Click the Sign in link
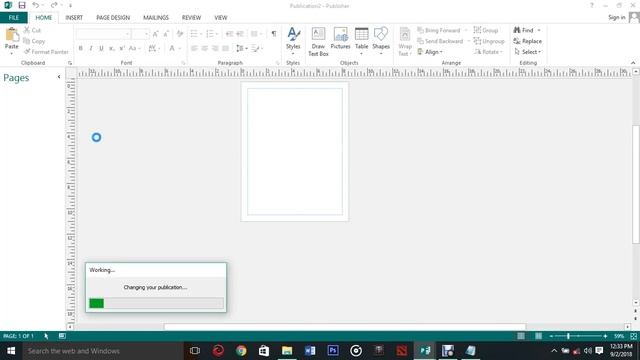 pyautogui.click(x=617, y=17)
